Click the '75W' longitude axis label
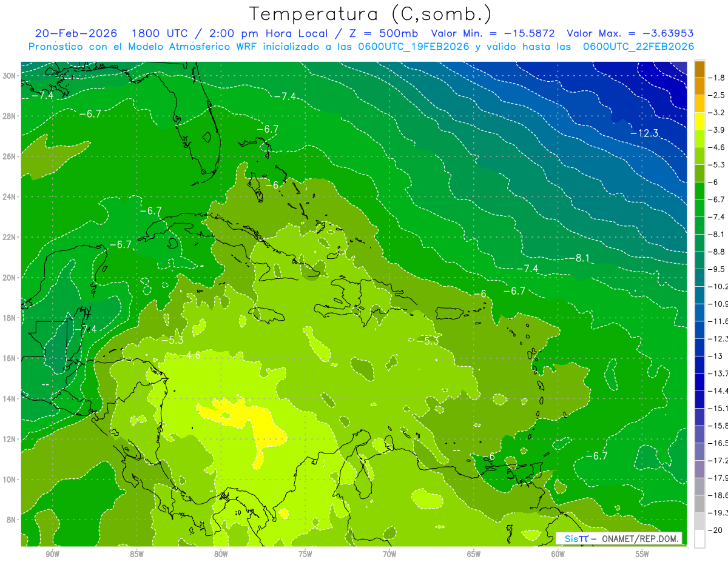Screen dimensions: 728x562 pos(305,554)
